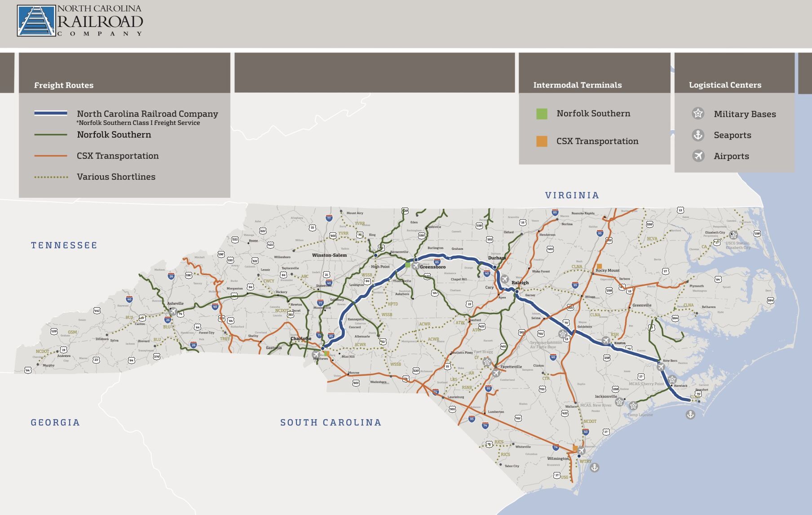Click the green intermodal square at Greensboro

pos(408,265)
